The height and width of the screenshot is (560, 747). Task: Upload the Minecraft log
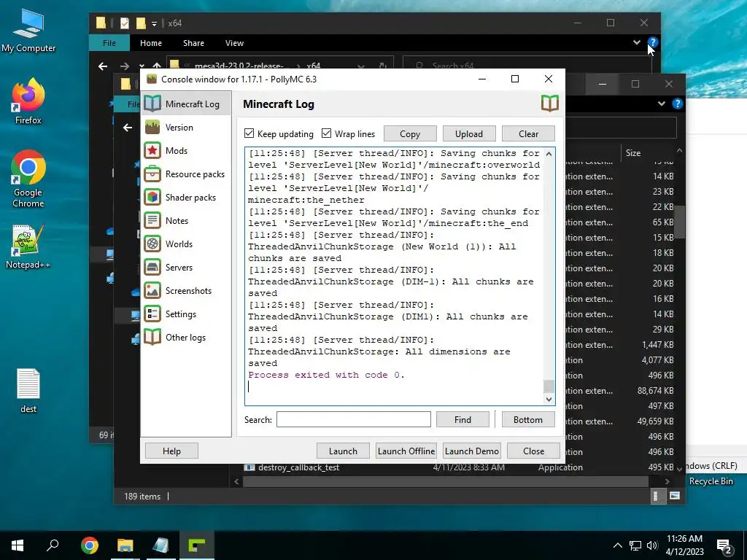click(x=469, y=134)
